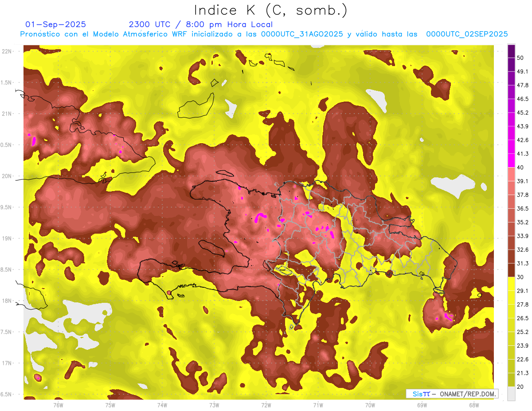532x411 pixels.
Task: Click the '30' colorbar label
Action: tap(520, 277)
